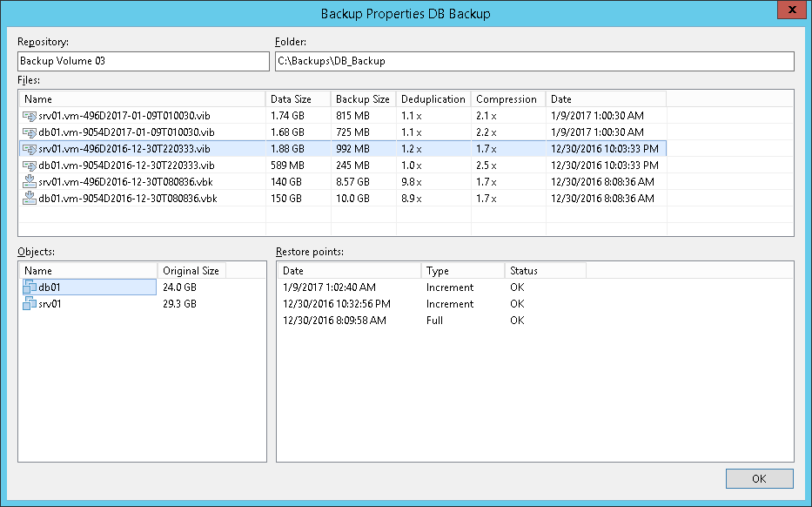The width and height of the screenshot is (812, 507).
Task: Click the srv01 VM object icon
Action: click(30, 304)
